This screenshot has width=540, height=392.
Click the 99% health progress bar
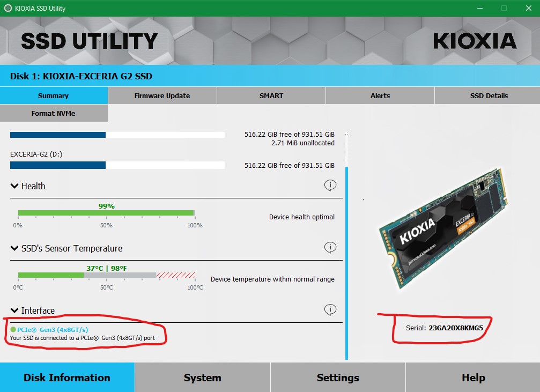click(106, 213)
